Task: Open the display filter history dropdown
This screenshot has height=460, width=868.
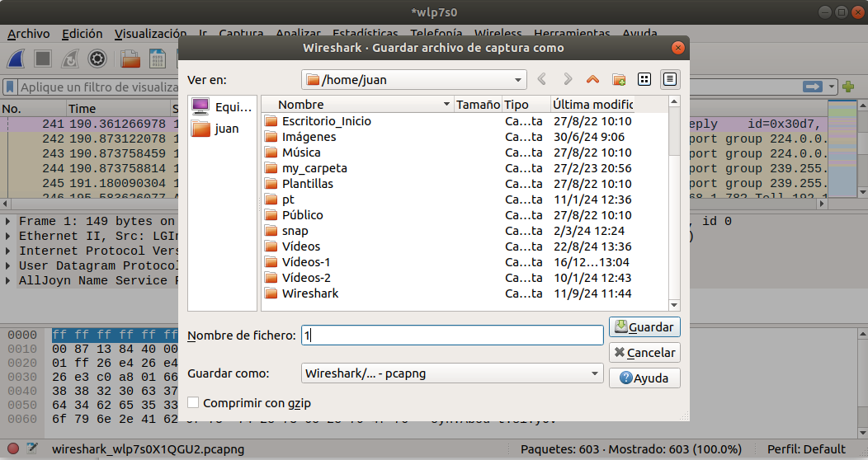Action: (832, 87)
